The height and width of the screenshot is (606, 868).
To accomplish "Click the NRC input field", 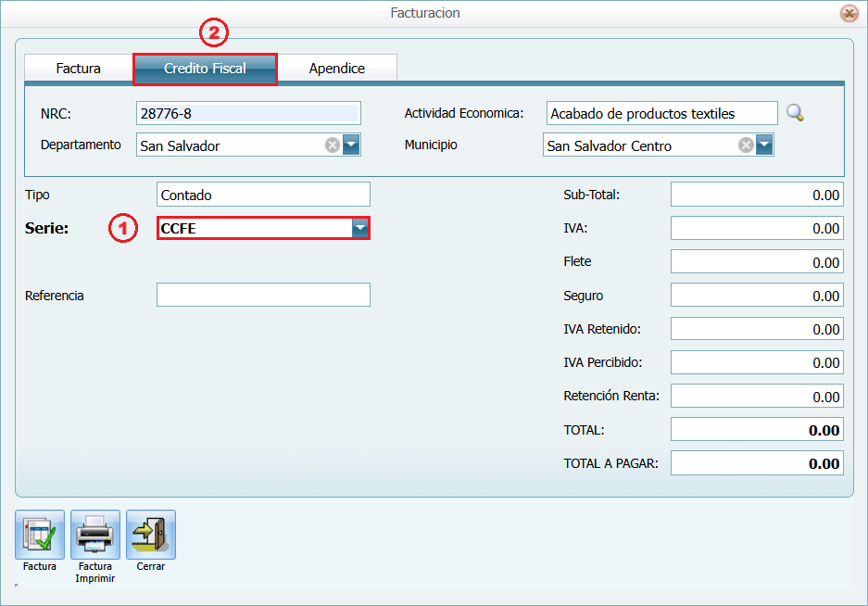I will tap(247, 114).
